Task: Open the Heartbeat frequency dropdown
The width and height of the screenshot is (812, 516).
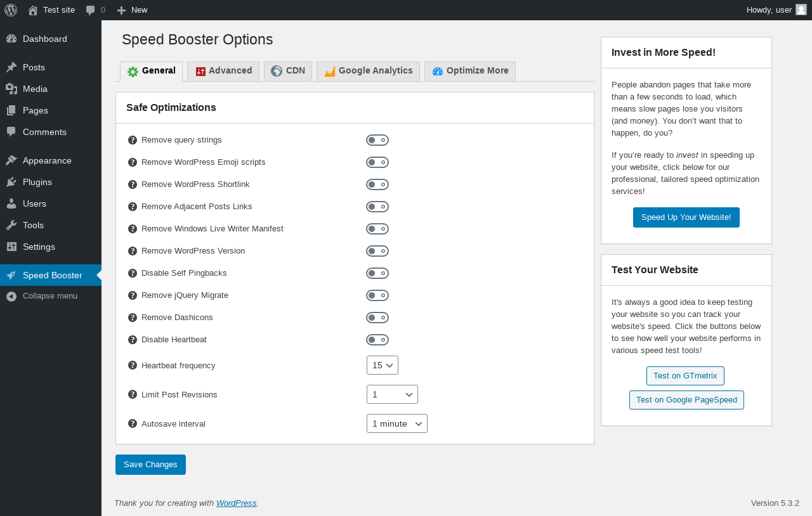Action: (x=383, y=365)
